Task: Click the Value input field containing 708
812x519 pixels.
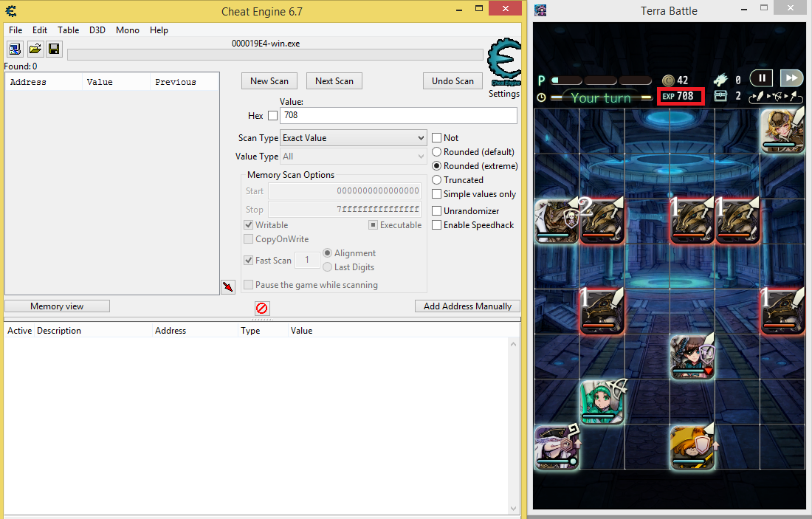Action: click(x=399, y=116)
